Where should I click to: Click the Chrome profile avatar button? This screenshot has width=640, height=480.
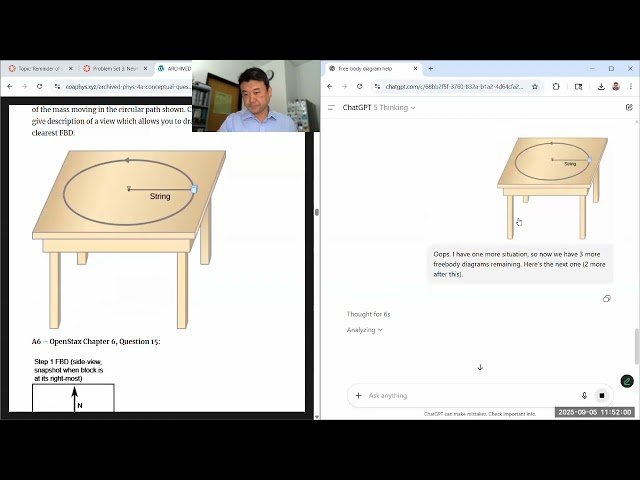[x=615, y=87]
